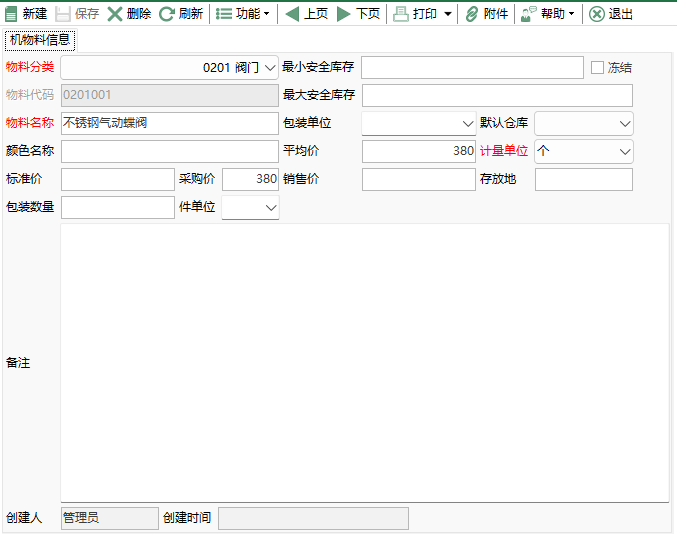Click the 物料名称 material name field
Viewport: 677px width, 536px height.
(x=169, y=123)
